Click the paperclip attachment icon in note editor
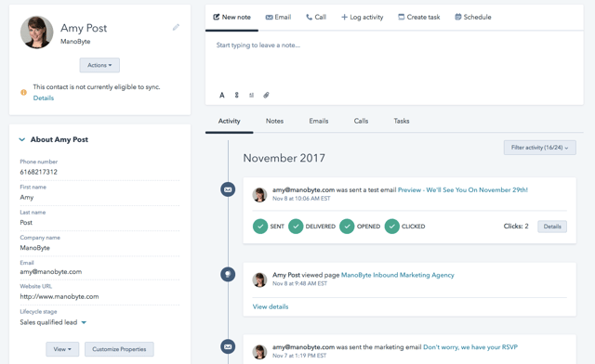This screenshot has width=595, height=364. (x=266, y=95)
